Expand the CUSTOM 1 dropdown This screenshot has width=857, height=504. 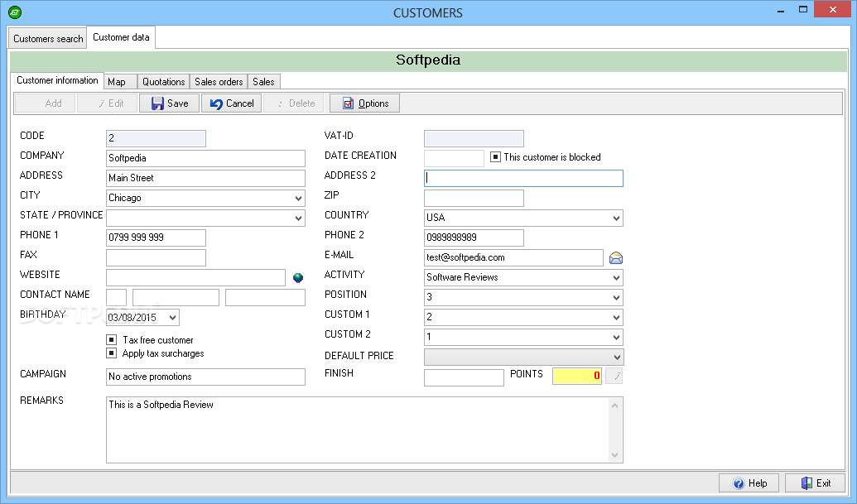tap(616, 317)
